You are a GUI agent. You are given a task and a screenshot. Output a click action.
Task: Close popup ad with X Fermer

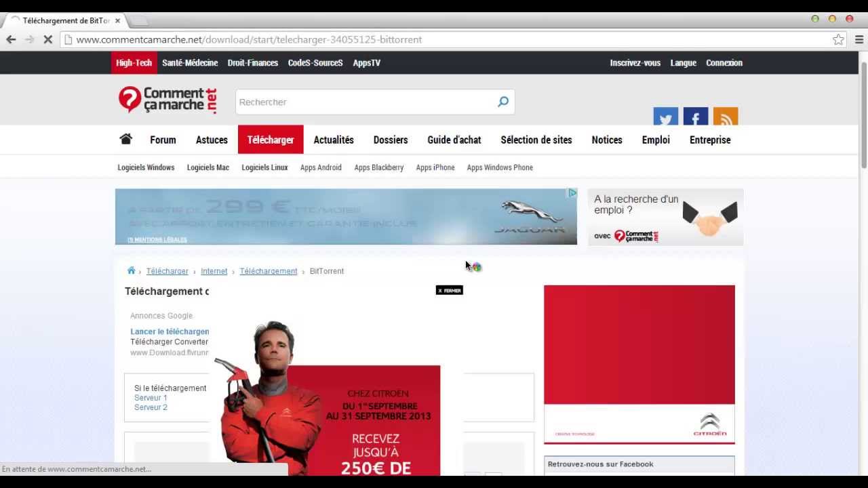point(449,290)
